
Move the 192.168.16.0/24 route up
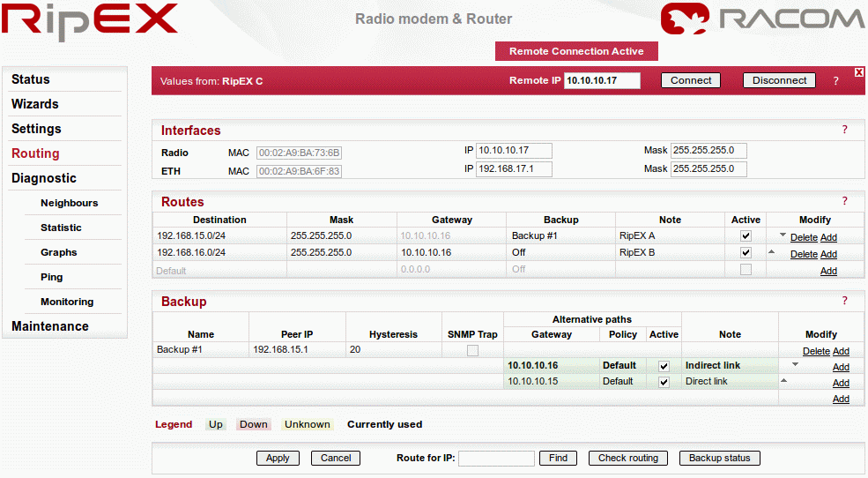click(x=772, y=252)
